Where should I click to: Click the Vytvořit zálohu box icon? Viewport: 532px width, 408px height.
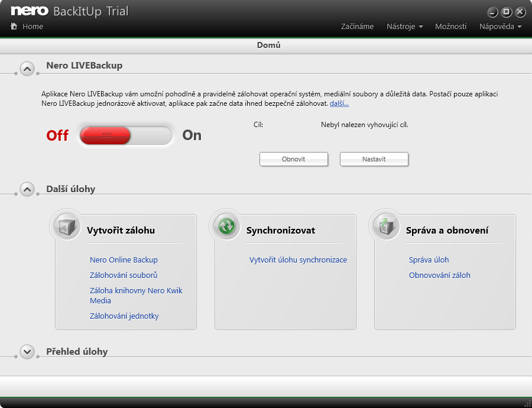[x=67, y=225]
